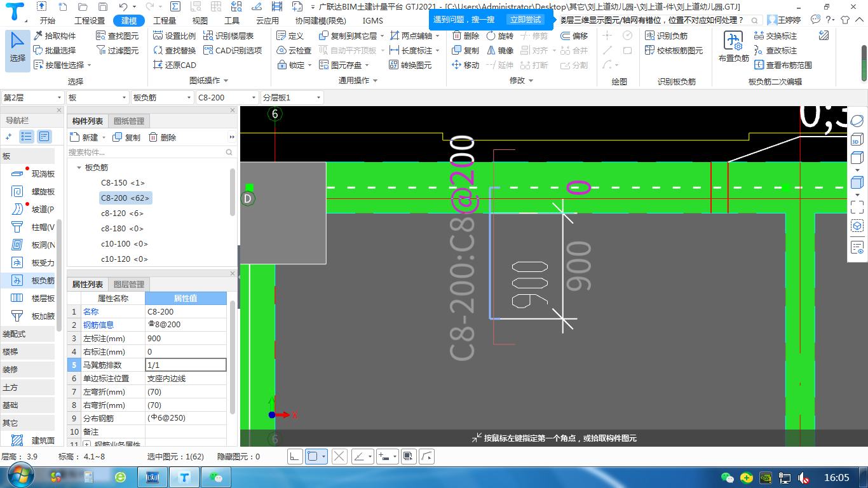Click 镜像 mirror tool
868x488 pixels.
coord(500,50)
